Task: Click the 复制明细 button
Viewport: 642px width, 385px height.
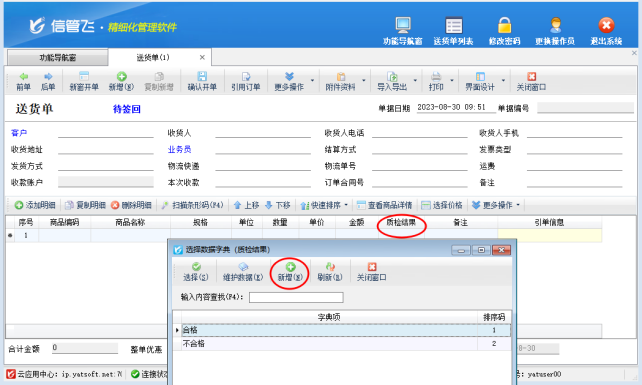Action: pyautogui.click(x=86, y=205)
